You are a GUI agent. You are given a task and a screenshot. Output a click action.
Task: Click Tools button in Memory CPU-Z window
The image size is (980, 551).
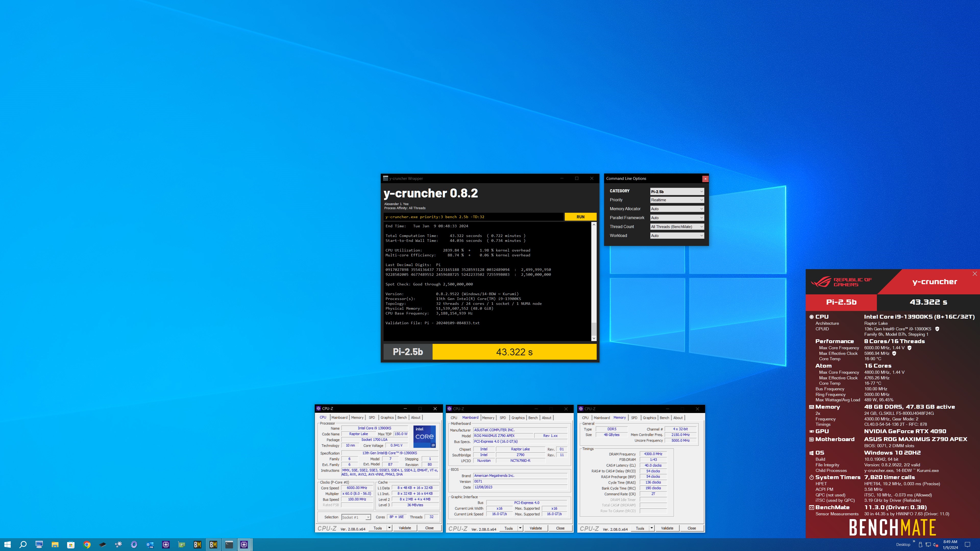pyautogui.click(x=640, y=528)
